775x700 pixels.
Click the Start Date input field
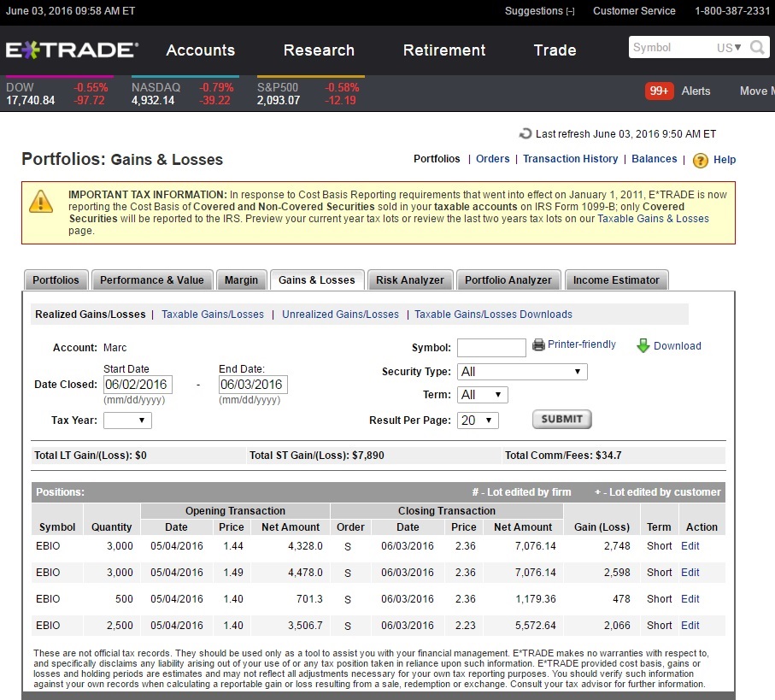(x=138, y=385)
